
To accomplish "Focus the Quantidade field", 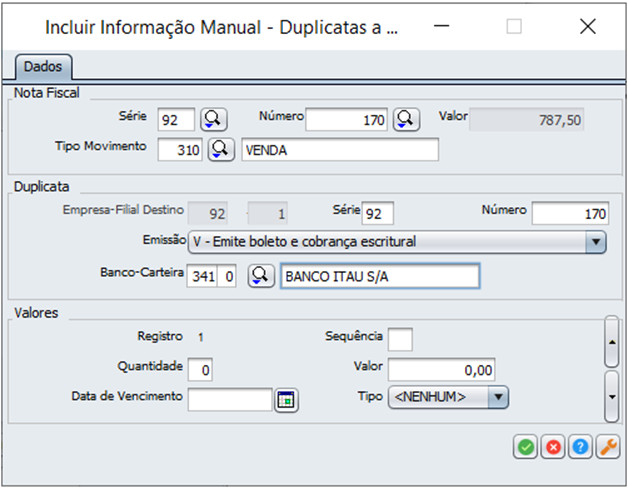I will pyautogui.click(x=199, y=370).
